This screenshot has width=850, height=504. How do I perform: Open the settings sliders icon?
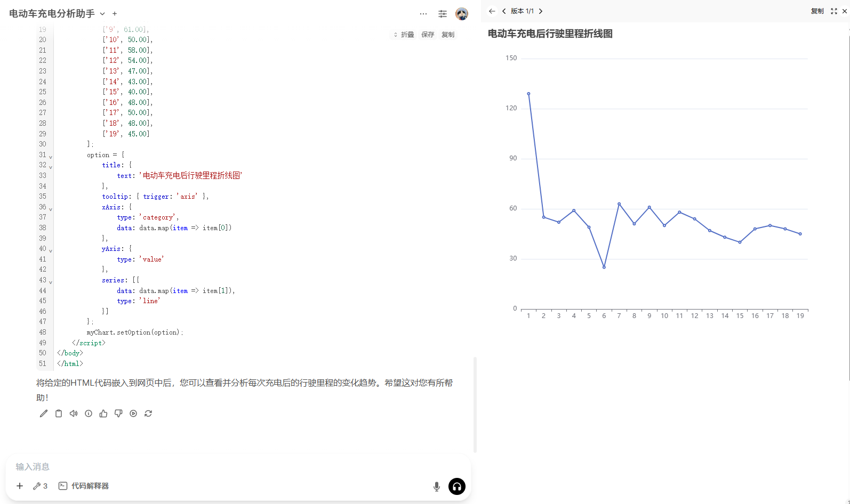(443, 14)
